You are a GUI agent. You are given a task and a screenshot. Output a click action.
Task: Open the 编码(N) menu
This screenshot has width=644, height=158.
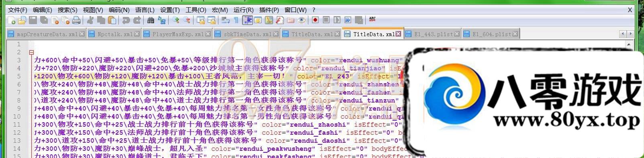(119, 10)
